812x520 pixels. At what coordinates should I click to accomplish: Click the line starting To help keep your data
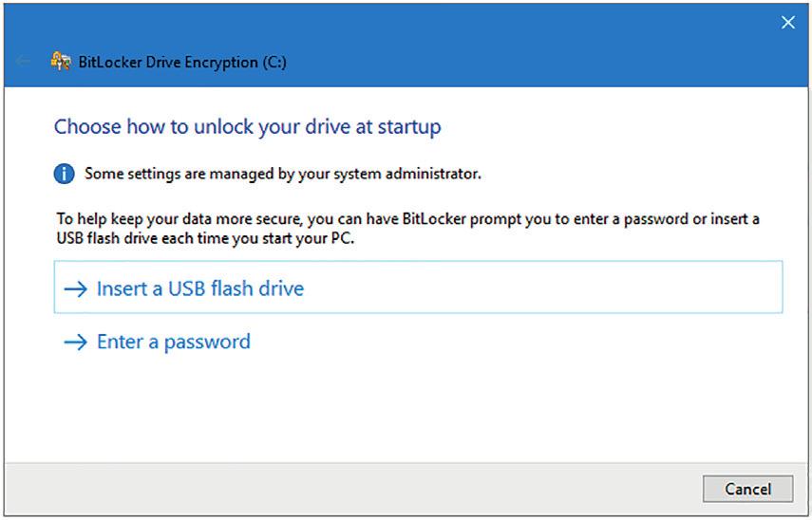pyautogui.click(x=408, y=219)
